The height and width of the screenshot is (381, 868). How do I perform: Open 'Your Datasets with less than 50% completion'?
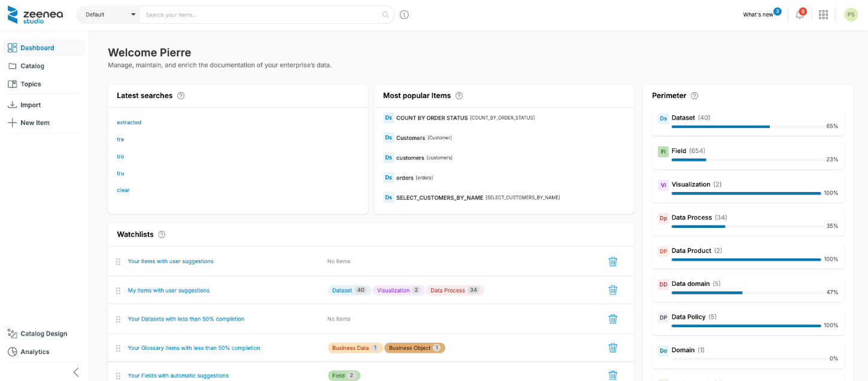pyautogui.click(x=186, y=319)
